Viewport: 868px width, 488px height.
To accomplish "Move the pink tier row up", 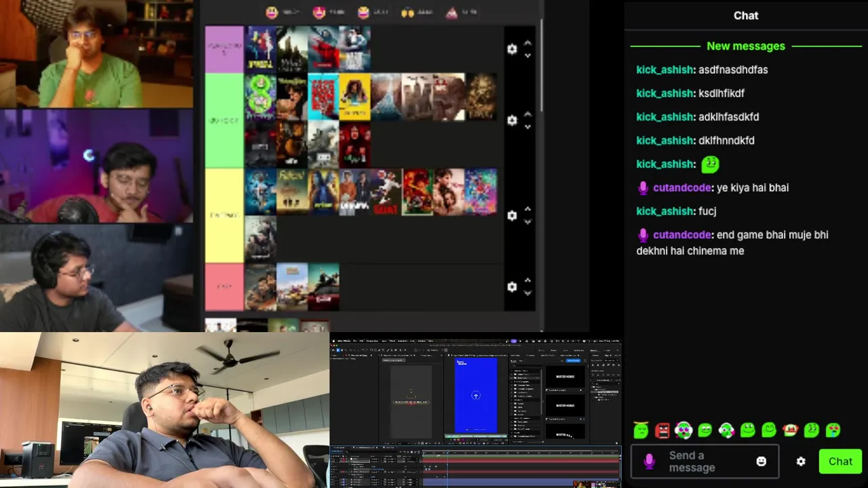I will pos(528,281).
